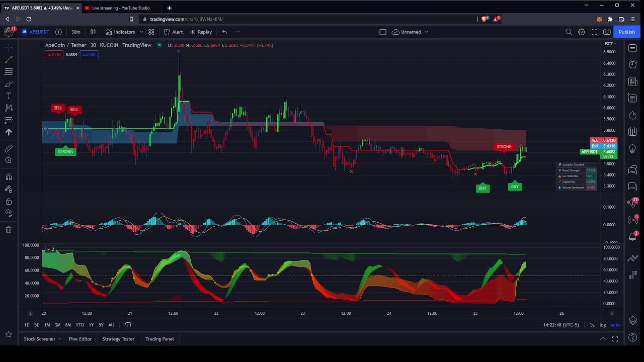Image resolution: width=644 pixels, height=362 pixels.
Task: Open the Fibonacci retracement tools
Action: [9, 72]
